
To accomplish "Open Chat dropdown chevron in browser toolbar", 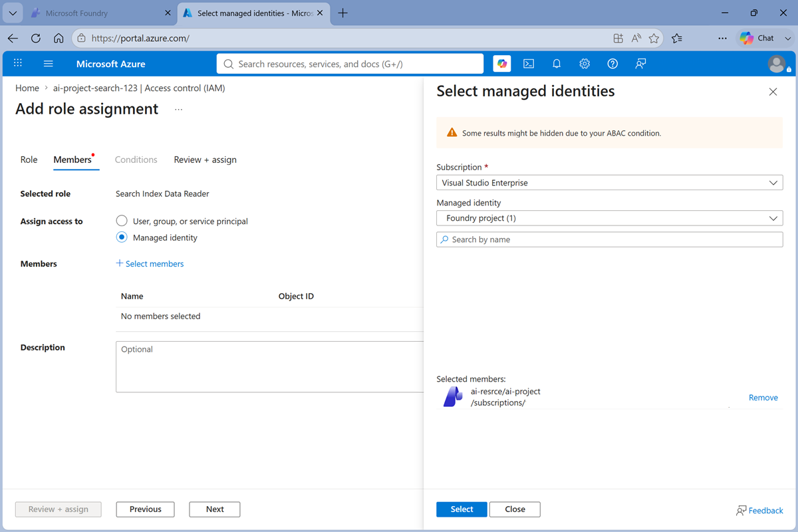I will click(788, 39).
